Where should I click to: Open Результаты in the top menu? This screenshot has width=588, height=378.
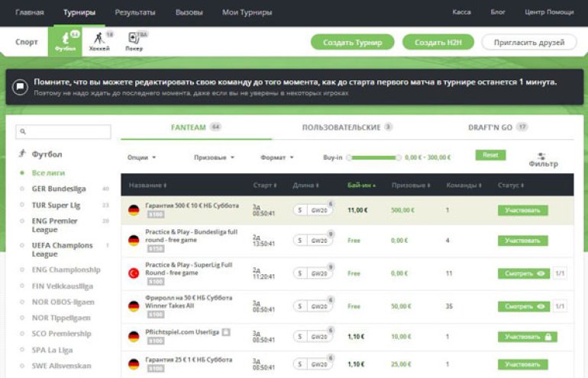(x=135, y=13)
